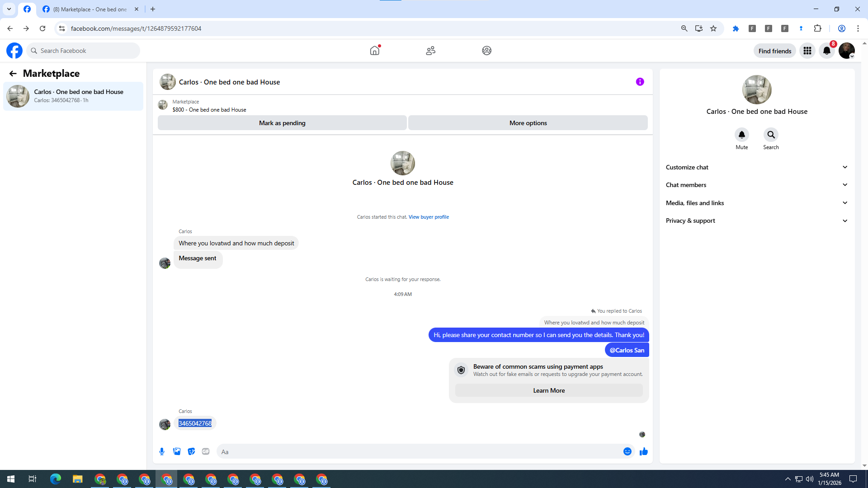Open Facebook notifications bell

[826, 51]
